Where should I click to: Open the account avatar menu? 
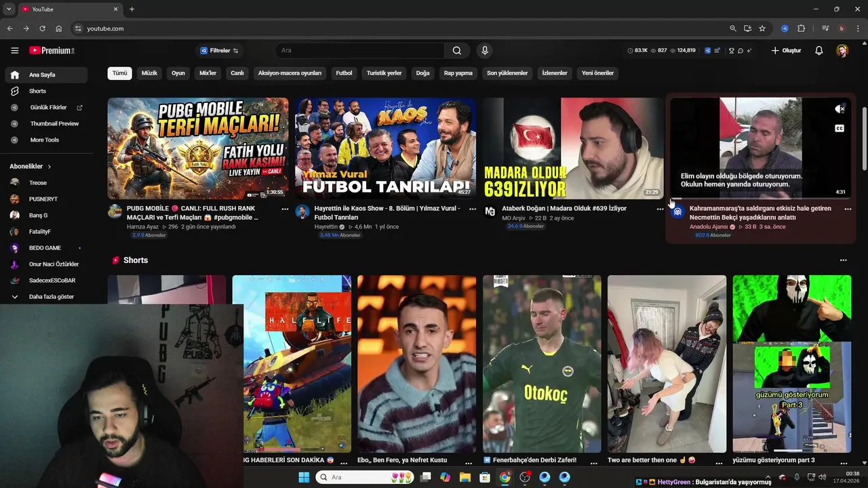pyautogui.click(x=842, y=50)
